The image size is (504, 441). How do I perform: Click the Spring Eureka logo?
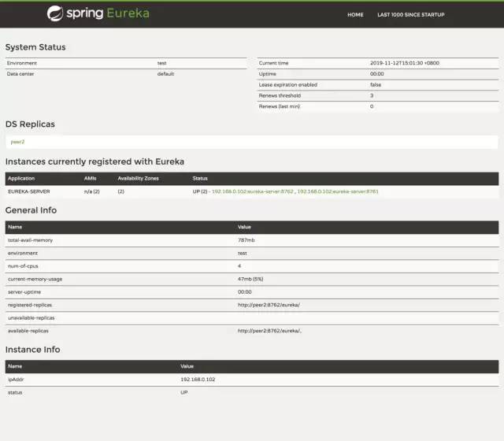[x=98, y=13]
